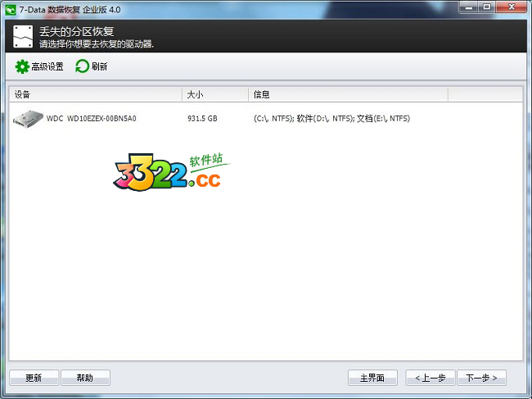
Task: Return to the 主界面 main screen
Action: [372, 378]
